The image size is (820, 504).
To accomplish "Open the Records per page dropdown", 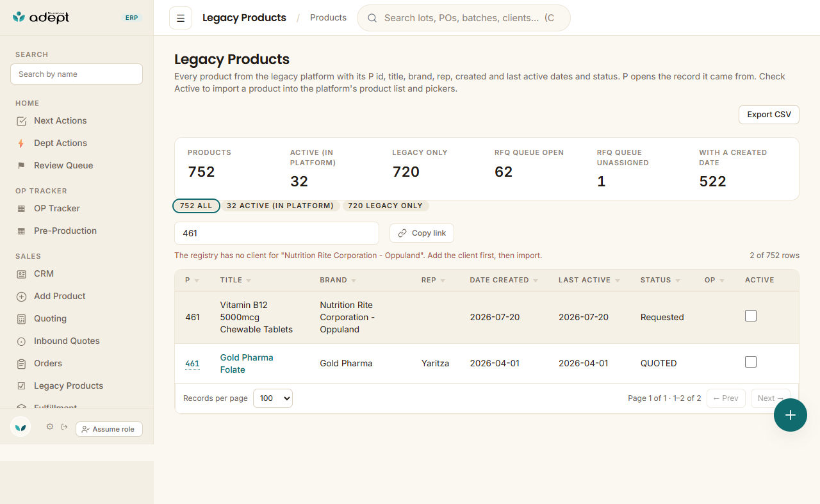I will (x=273, y=398).
